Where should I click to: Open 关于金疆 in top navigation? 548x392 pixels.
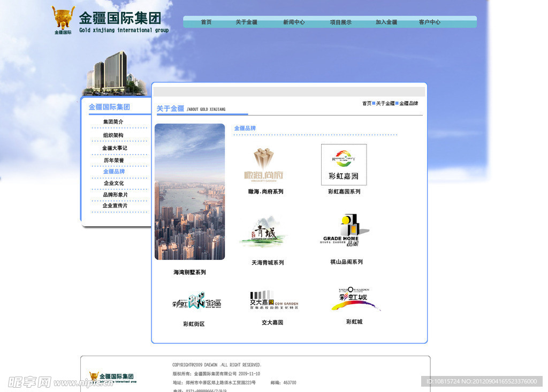click(x=246, y=22)
